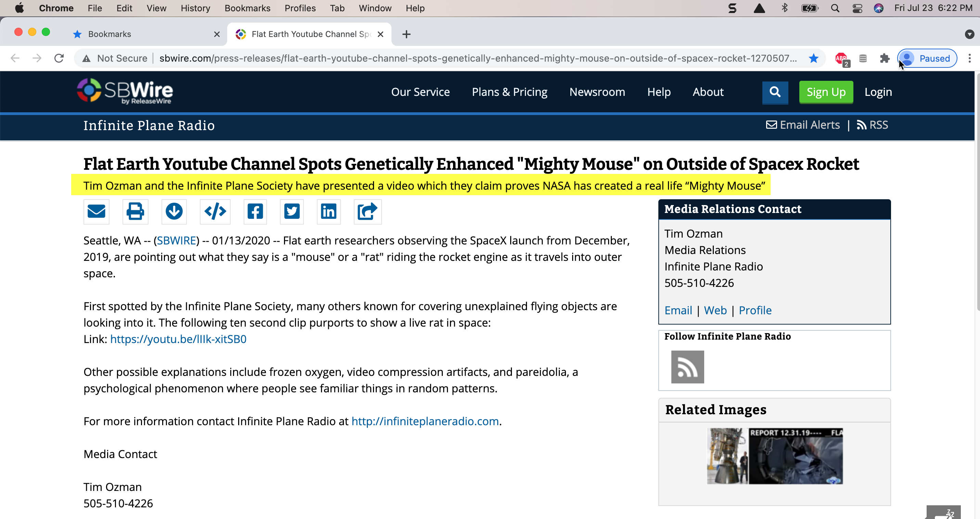This screenshot has height=519, width=980.
Task: Click the share arrow icon
Action: pos(367,211)
